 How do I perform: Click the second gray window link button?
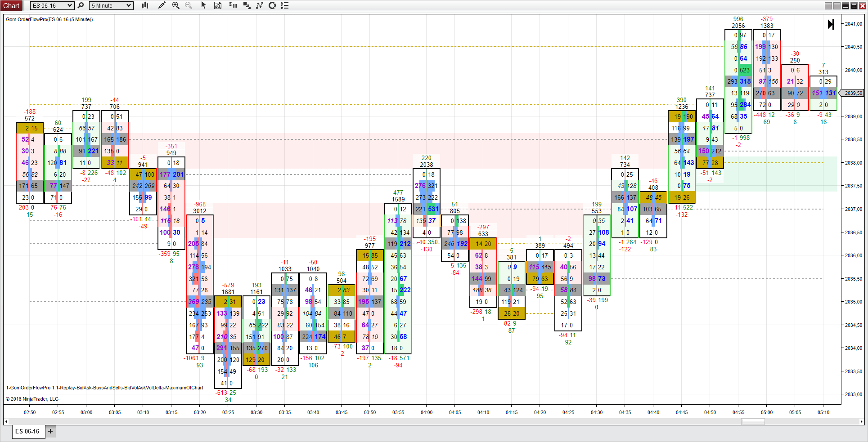(837, 6)
